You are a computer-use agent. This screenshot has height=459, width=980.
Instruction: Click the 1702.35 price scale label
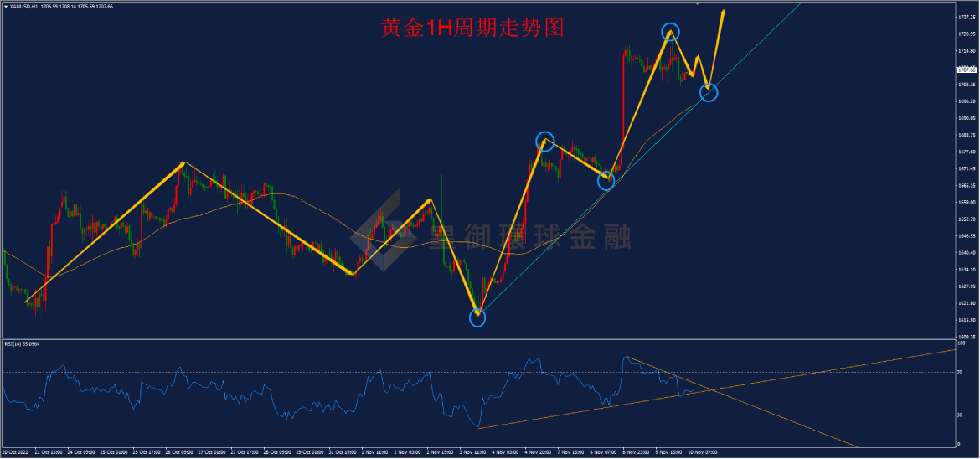[967, 85]
